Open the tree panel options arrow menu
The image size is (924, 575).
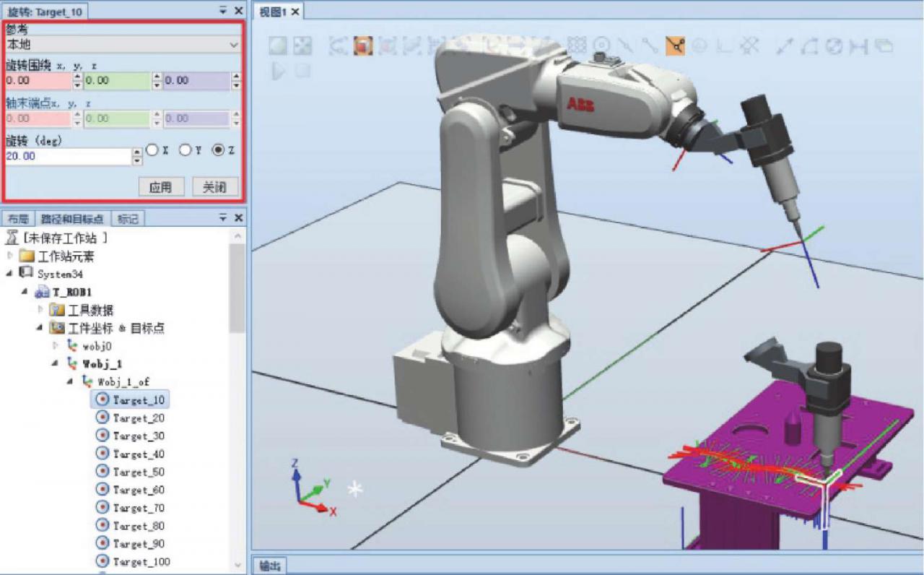pyautogui.click(x=223, y=217)
